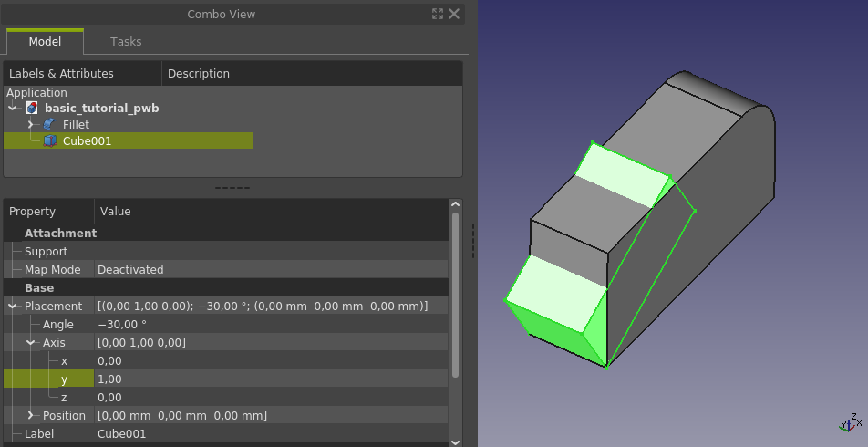Click the Cube001 box icon

[x=50, y=140]
